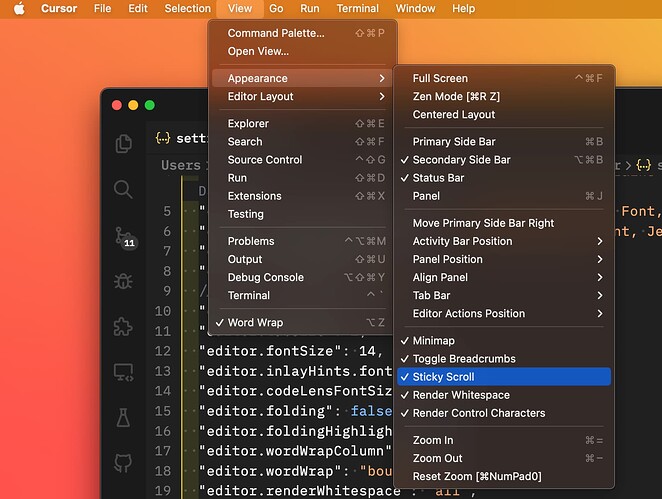Viewport: 662px width, 499px height.
Task: Select Explorer in View menu
Action: (302, 123)
